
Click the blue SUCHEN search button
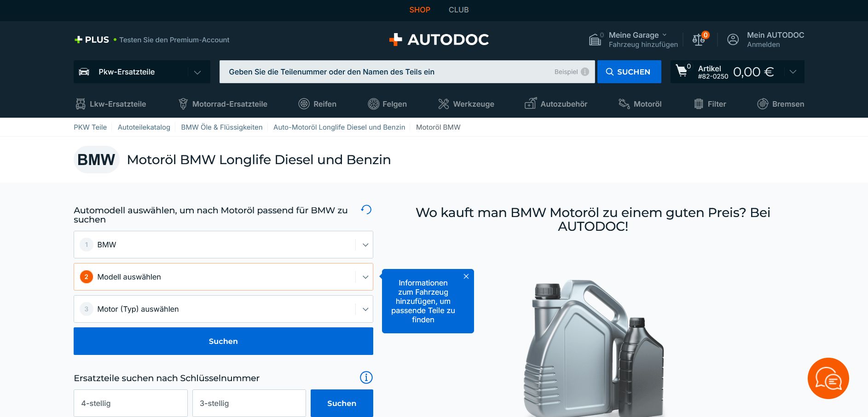pyautogui.click(x=629, y=72)
